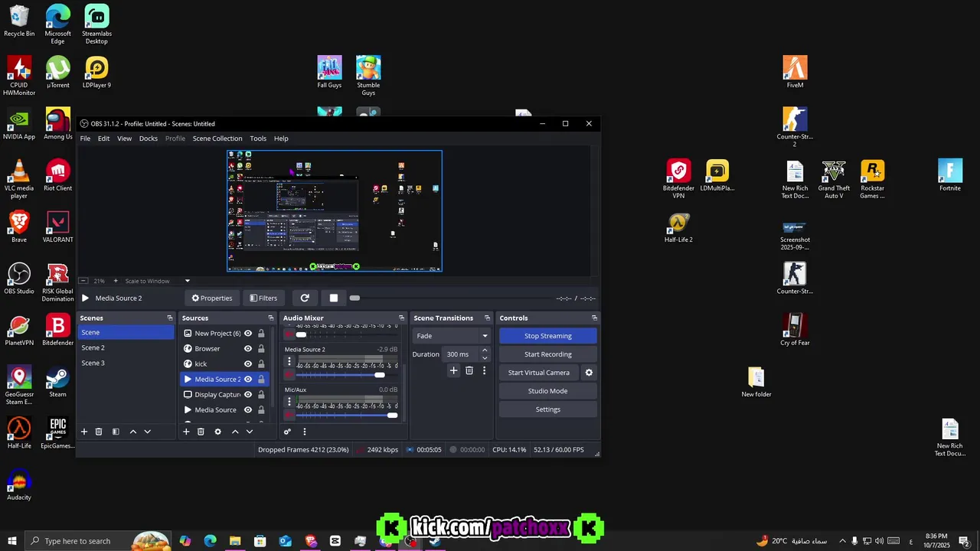Open Media Source 2 mixer three-dot menu

[x=289, y=361]
